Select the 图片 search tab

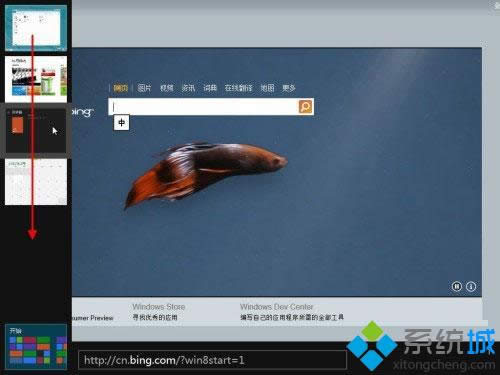(144, 88)
